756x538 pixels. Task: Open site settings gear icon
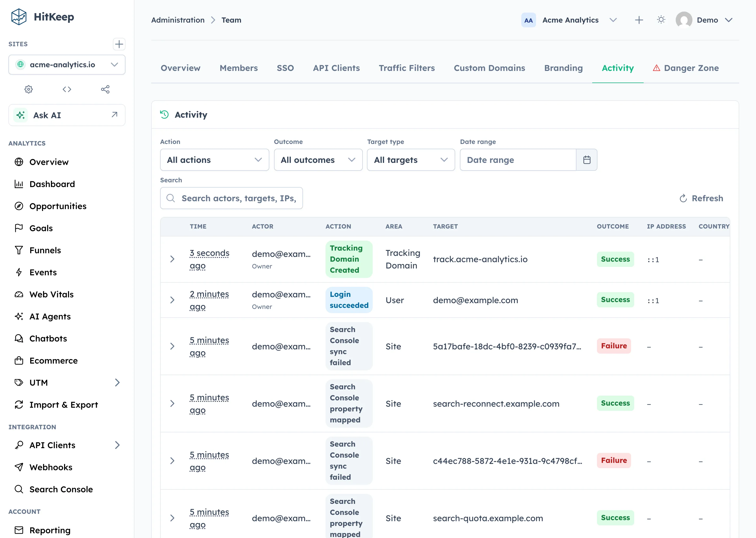(29, 89)
